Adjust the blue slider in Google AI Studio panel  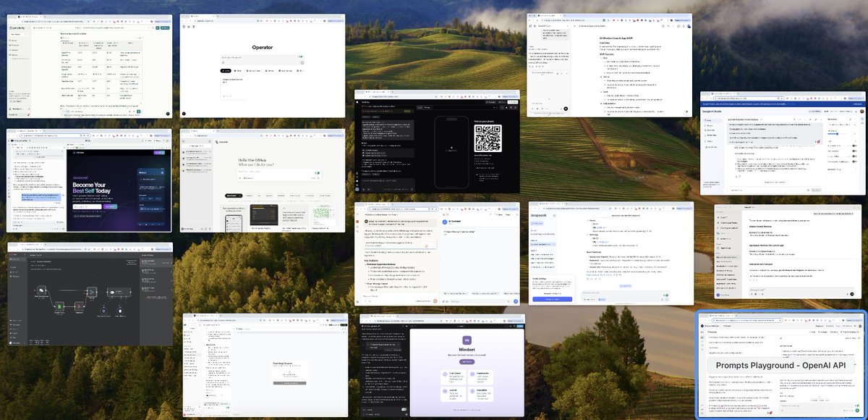pos(836,133)
